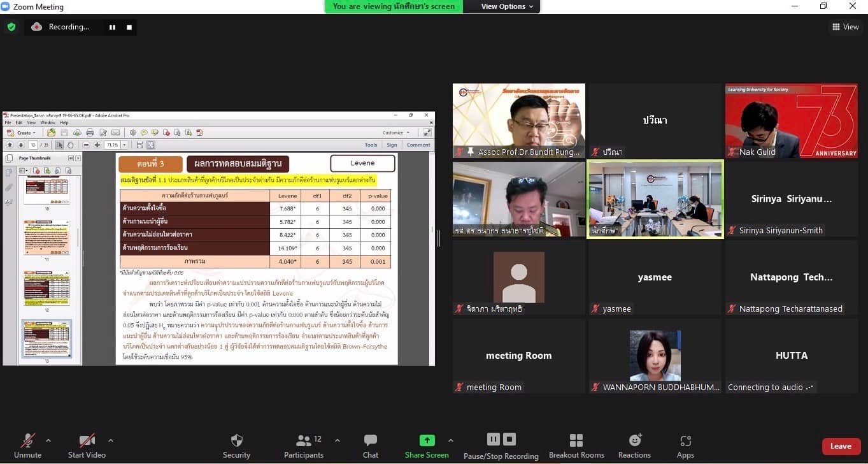Pause the recording in the toolbar
The width and height of the screenshot is (868, 464).
tap(494, 439)
